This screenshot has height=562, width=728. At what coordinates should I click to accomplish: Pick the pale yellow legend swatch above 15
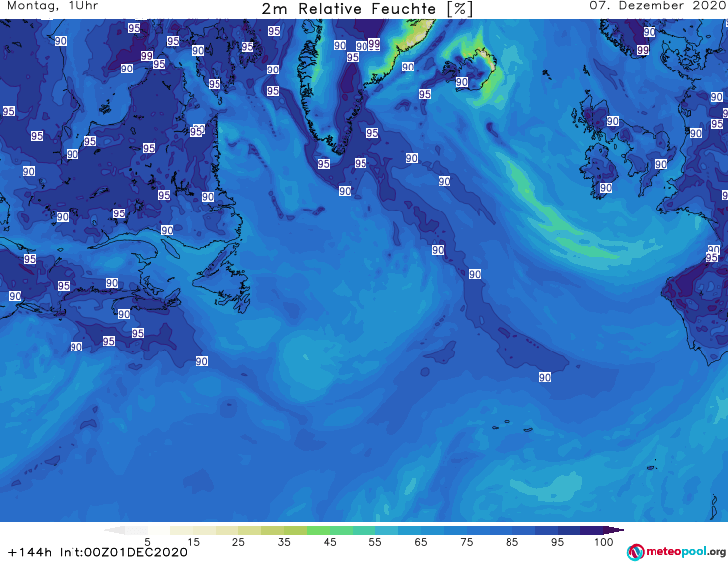click(181, 530)
